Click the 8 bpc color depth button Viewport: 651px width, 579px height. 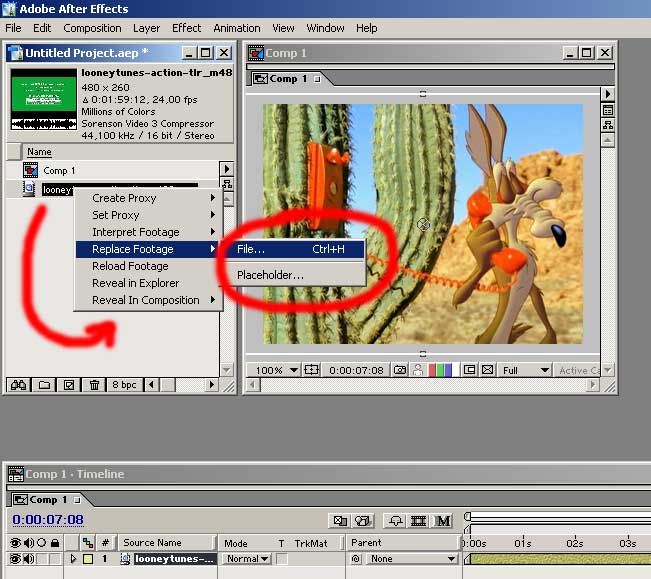pyautogui.click(x=124, y=385)
